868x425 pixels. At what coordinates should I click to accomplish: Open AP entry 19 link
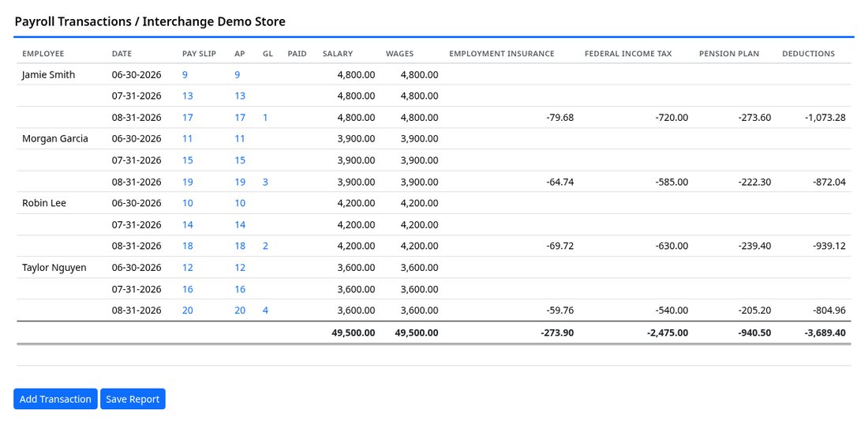[x=240, y=182]
